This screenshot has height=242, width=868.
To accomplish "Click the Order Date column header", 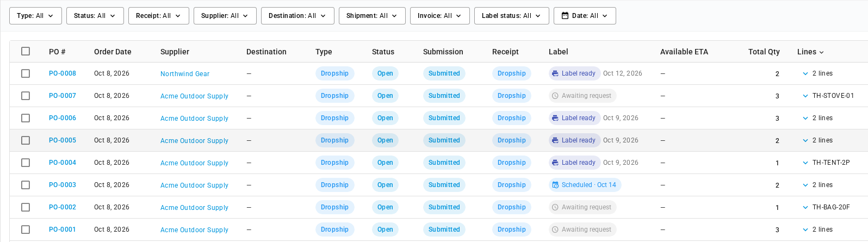I will [113, 52].
